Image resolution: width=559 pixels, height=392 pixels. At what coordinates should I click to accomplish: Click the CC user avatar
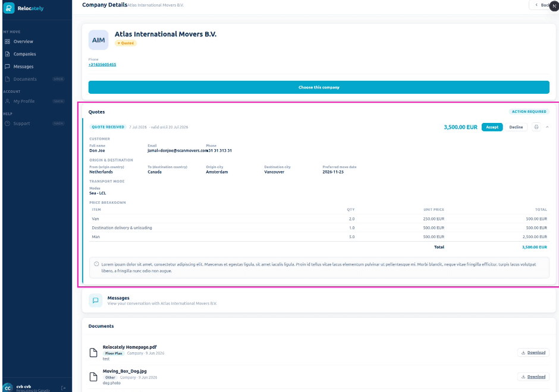tap(8, 388)
